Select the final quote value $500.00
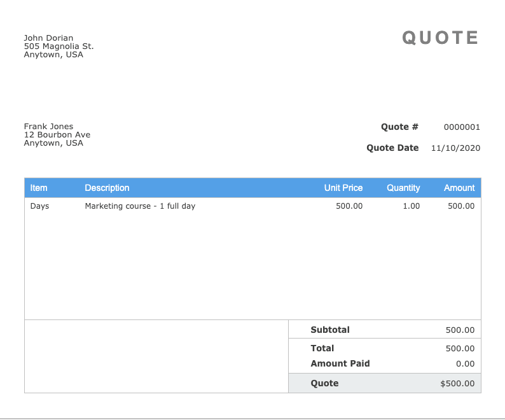This screenshot has height=420, width=505. (458, 384)
